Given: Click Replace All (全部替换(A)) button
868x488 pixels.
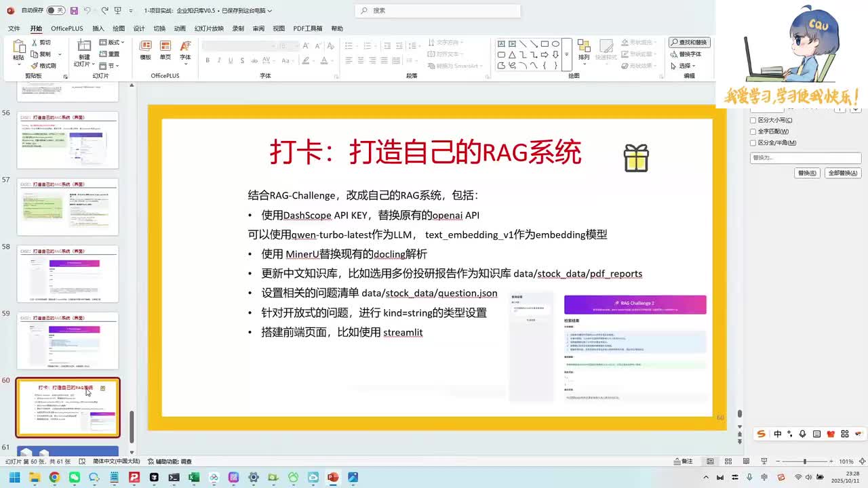Looking at the screenshot, I should [x=843, y=173].
